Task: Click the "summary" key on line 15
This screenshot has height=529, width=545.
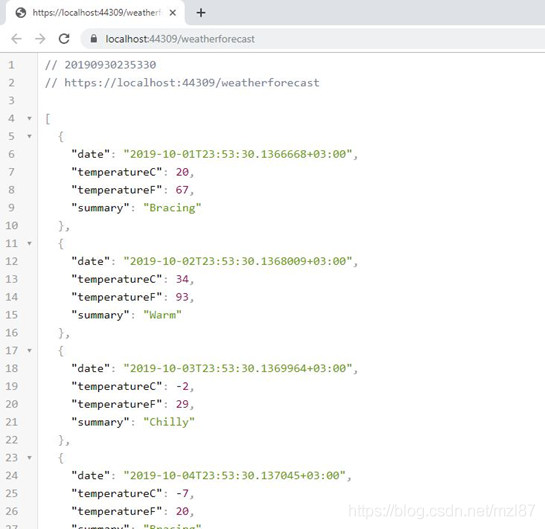Action: pos(100,315)
